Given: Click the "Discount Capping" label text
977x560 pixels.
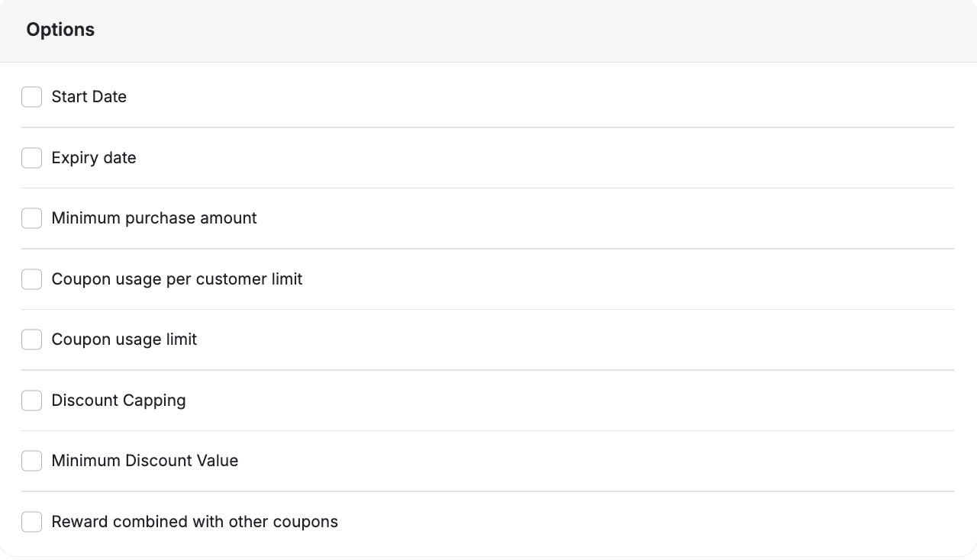Looking at the screenshot, I should (x=118, y=401).
